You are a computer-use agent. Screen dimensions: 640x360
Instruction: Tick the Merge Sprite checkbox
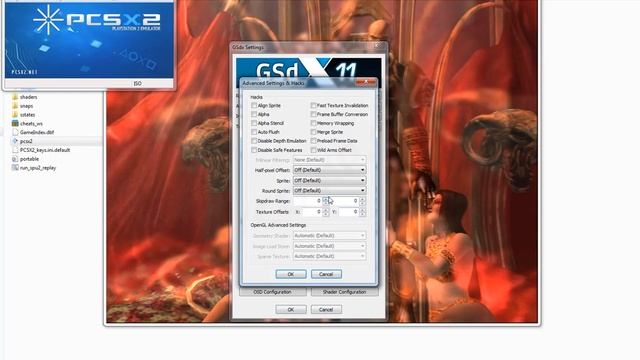[x=313, y=132]
